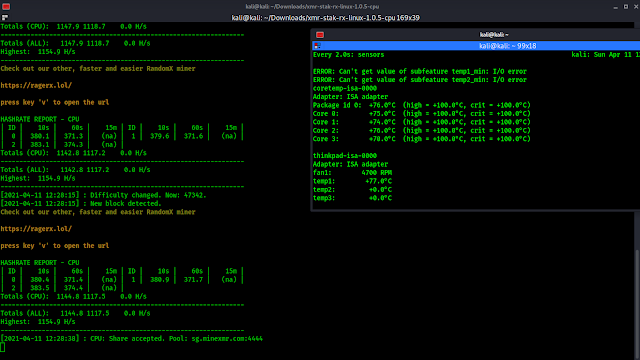The width and height of the screenshot is (640, 360).
Task: Click the 371.4 hashrate cell
Action: (x=73, y=280)
